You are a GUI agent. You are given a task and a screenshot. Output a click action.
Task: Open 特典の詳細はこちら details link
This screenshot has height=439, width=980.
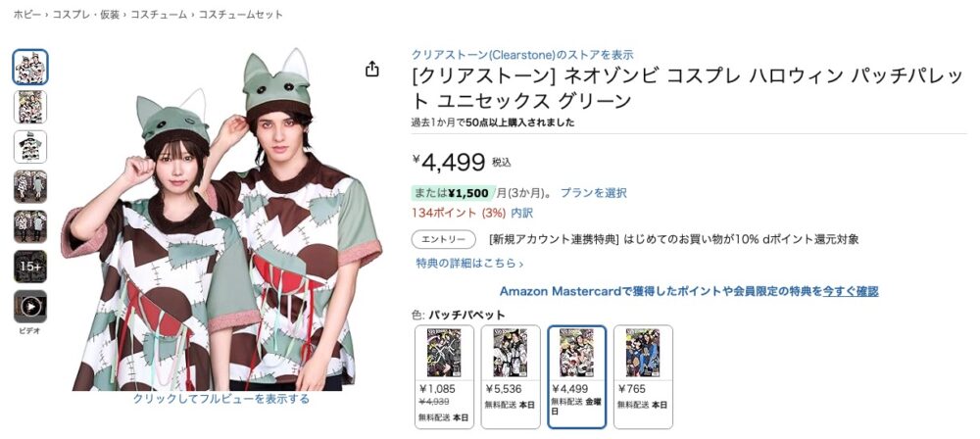469,264
